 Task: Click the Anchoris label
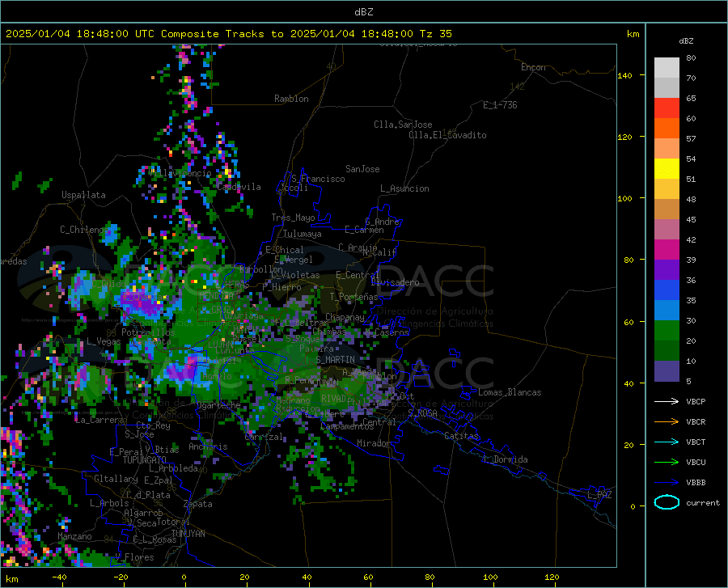208,446
